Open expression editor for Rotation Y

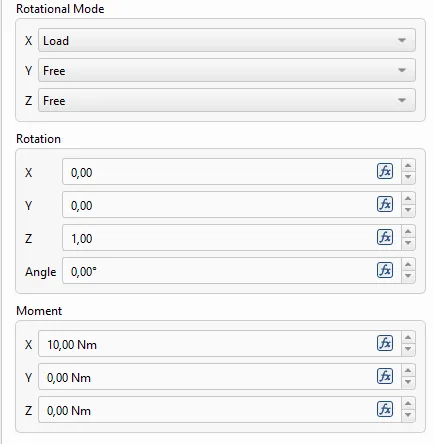click(x=385, y=204)
